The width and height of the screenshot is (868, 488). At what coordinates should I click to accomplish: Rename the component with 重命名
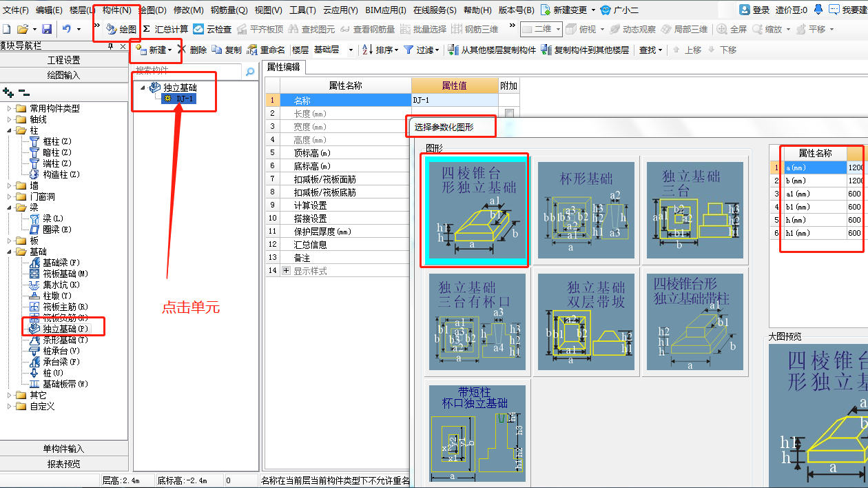pyautogui.click(x=266, y=50)
